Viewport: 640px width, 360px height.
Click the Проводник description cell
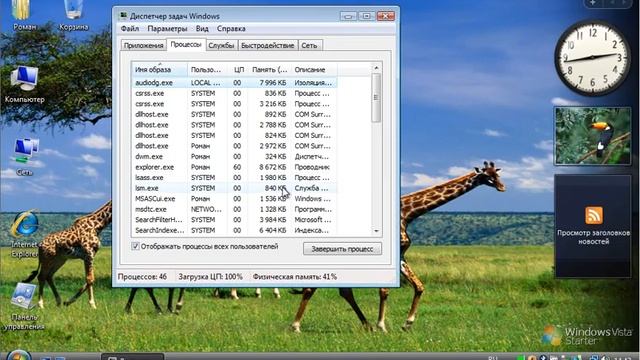[312, 167]
